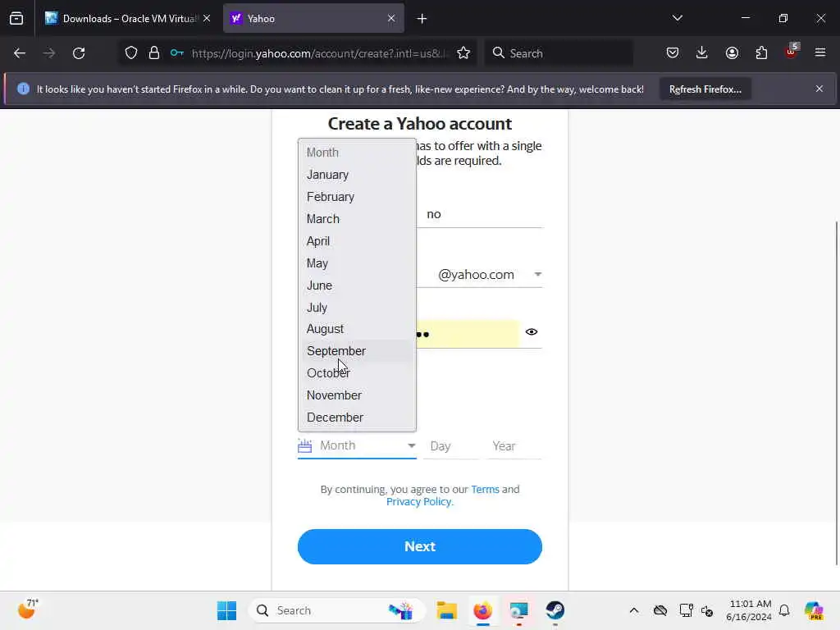The height and width of the screenshot is (630, 840).
Task: Open the weather widget showing 71°
Action: pyautogui.click(x=28, y=609)
